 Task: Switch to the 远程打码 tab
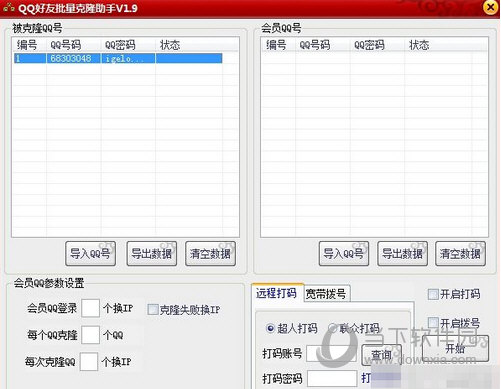[x=276, y=293]
